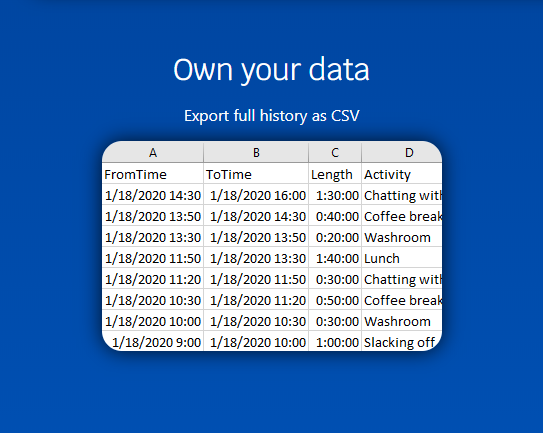Viewport: 543px width, 433px height.
Task: Click the Activity header cell
Action: point(402,174)
